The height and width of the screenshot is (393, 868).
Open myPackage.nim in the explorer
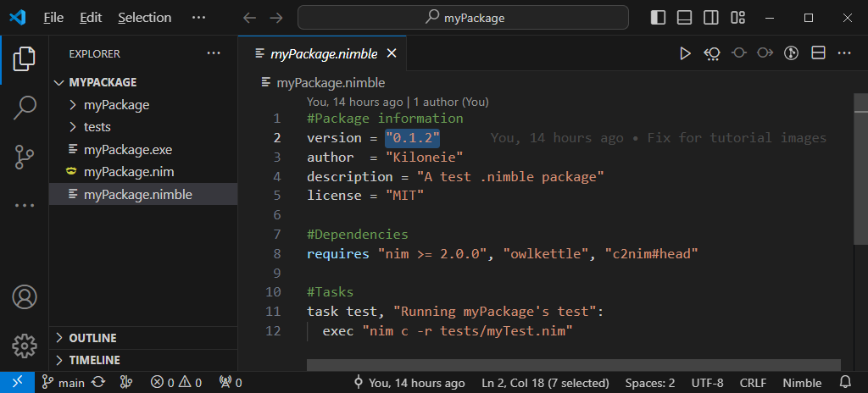tap(142, 172)
